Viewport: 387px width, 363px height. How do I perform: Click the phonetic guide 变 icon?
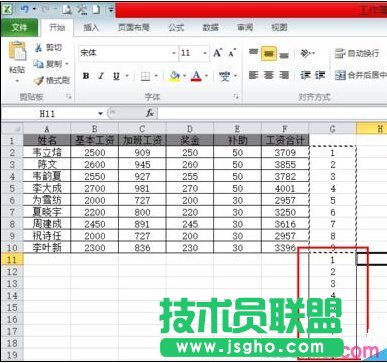click(x=225, y=76)
